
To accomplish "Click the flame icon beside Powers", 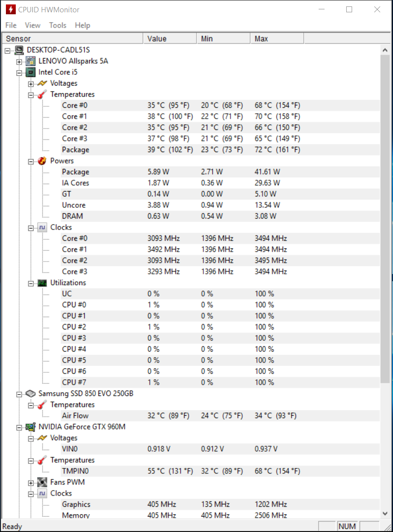I will [42, 161].
